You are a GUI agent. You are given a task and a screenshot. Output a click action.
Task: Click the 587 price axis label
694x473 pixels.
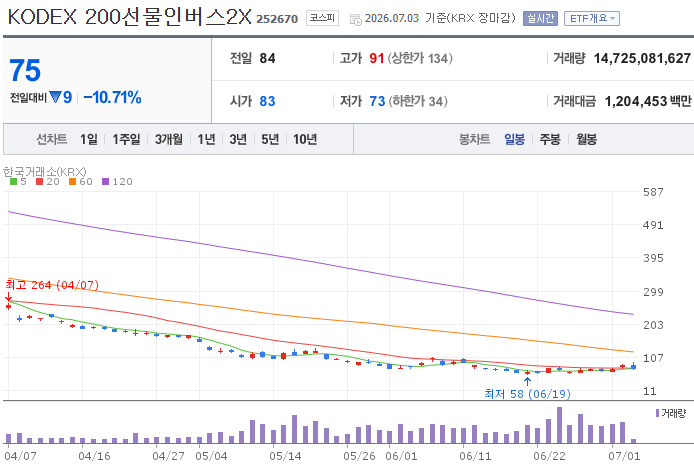coord(653,192)
